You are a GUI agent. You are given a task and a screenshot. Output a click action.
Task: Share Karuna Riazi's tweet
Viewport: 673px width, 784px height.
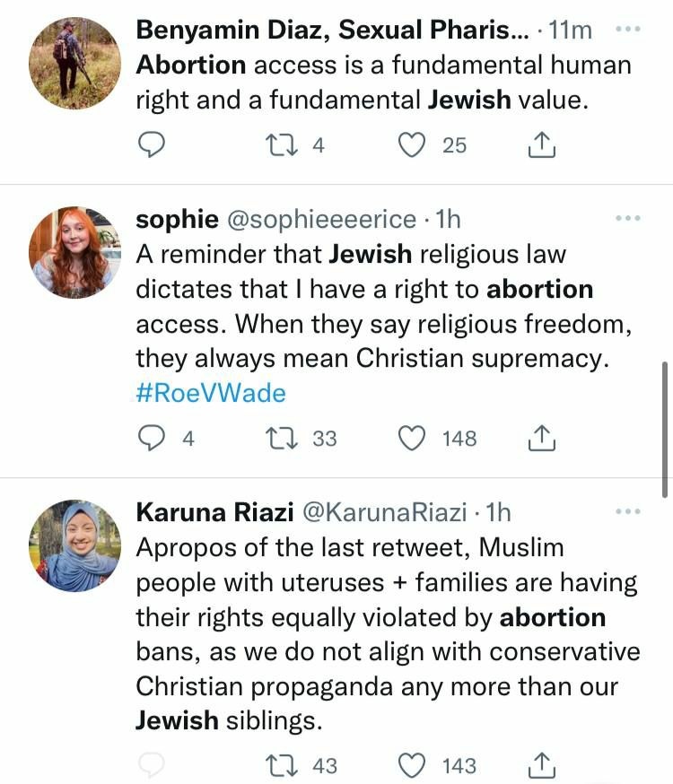point(541,765)
